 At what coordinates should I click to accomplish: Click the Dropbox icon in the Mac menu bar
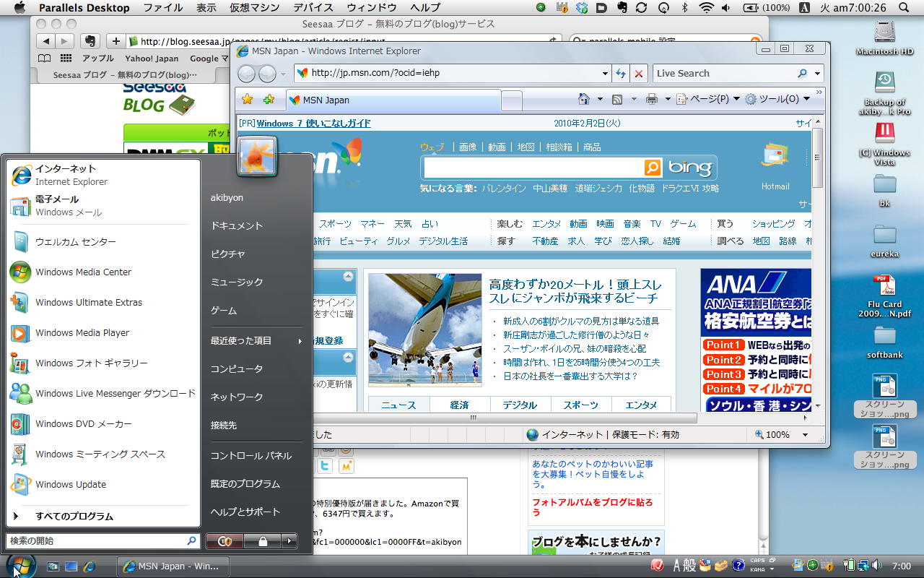583,8
